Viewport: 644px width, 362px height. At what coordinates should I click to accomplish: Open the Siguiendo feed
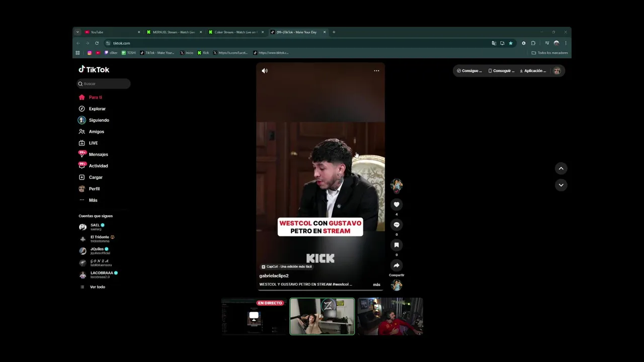click(94, 120)
